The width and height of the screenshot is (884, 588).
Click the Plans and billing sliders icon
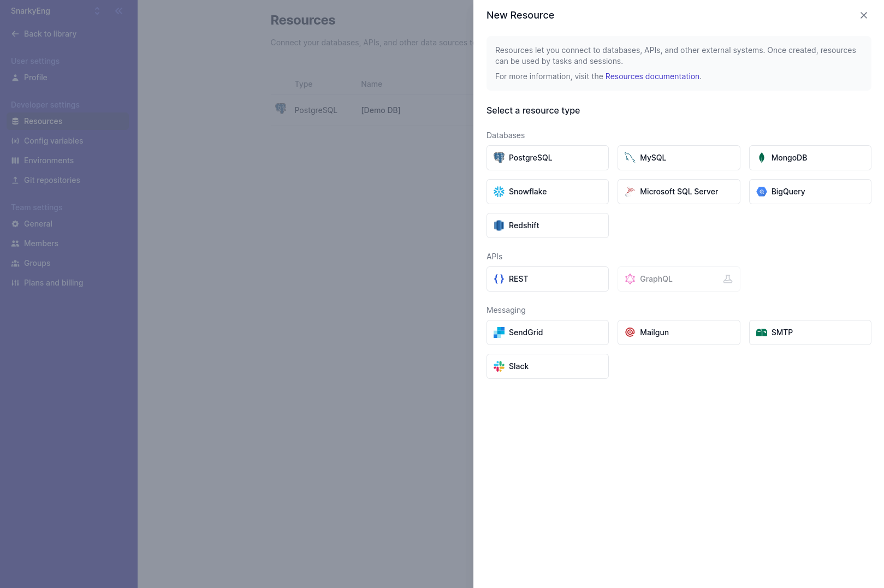(x=15, y=283)
